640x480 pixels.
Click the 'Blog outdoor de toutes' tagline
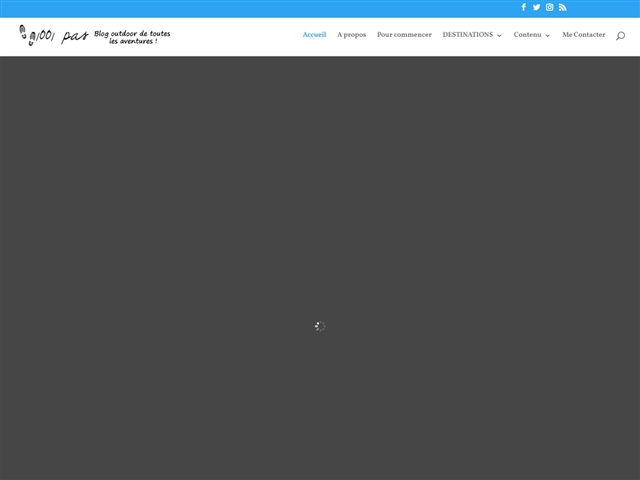pyautogui.click(x=132, y=32)
